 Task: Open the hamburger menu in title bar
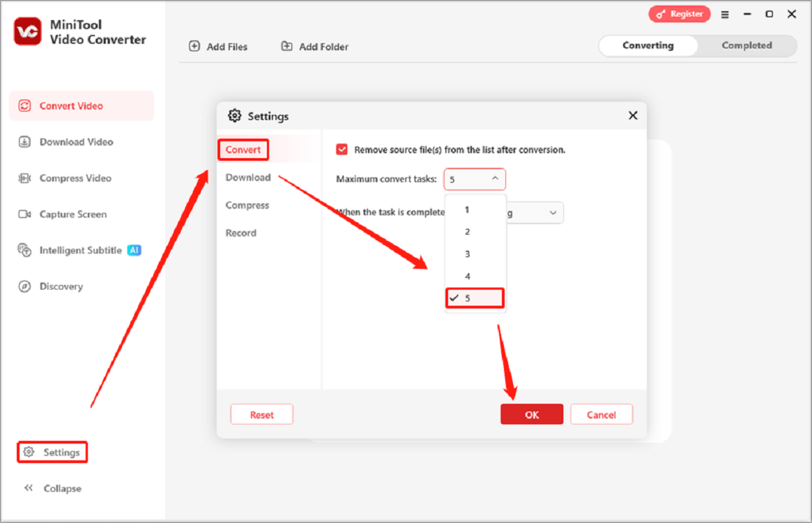(x=725, y=15)
